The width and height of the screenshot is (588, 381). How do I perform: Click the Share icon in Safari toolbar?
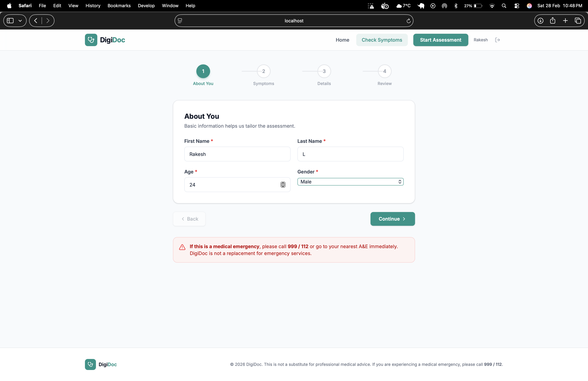click(x=553, y=21)
